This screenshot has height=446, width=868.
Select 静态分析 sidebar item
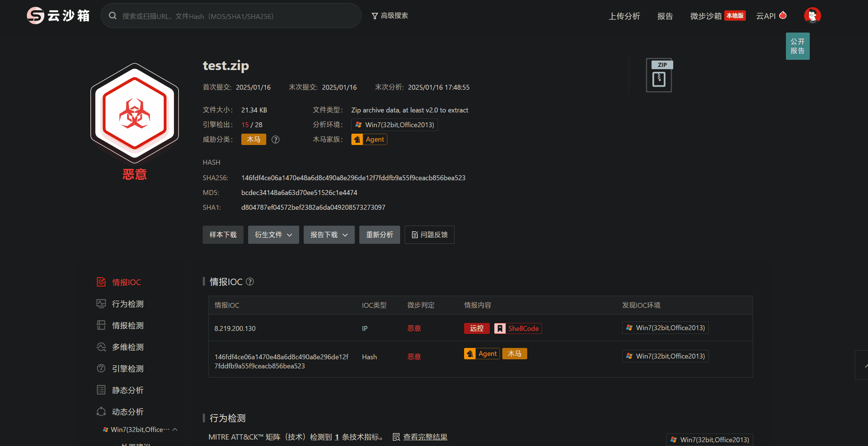(x=127, y=390)
